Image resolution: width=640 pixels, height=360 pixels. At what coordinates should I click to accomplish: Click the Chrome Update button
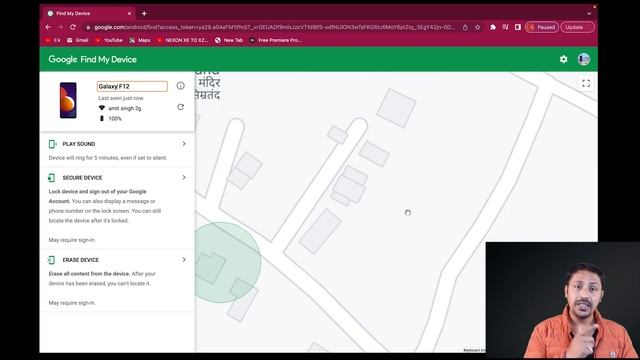click(577, 27)
